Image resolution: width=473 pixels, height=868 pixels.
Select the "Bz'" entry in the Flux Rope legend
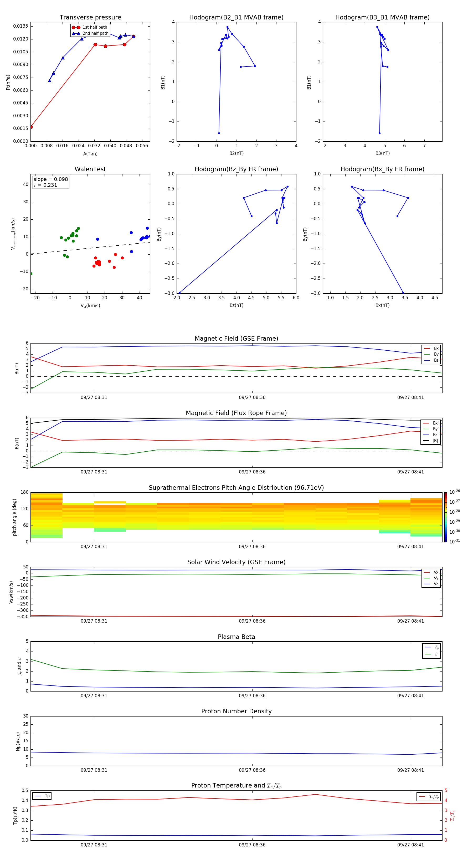point(431,435)
